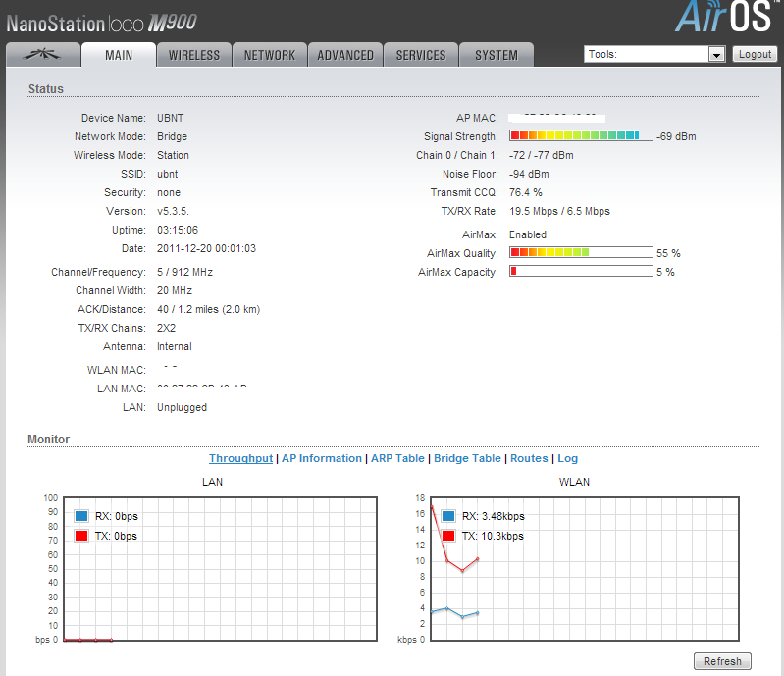Click the TX/RX Chains value 2X2
This screenshot has height=676, width=784.
[x=166, y=328]
